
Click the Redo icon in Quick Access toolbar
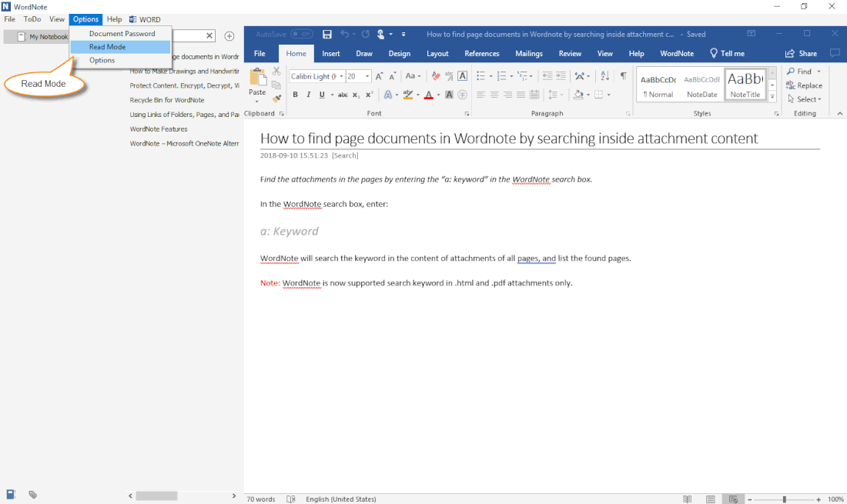(366, 34)
